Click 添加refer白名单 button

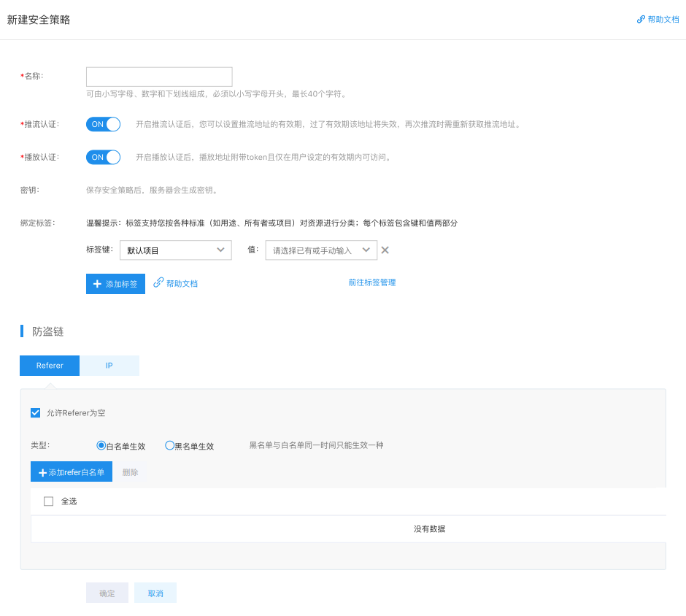(x=72, y=471)
